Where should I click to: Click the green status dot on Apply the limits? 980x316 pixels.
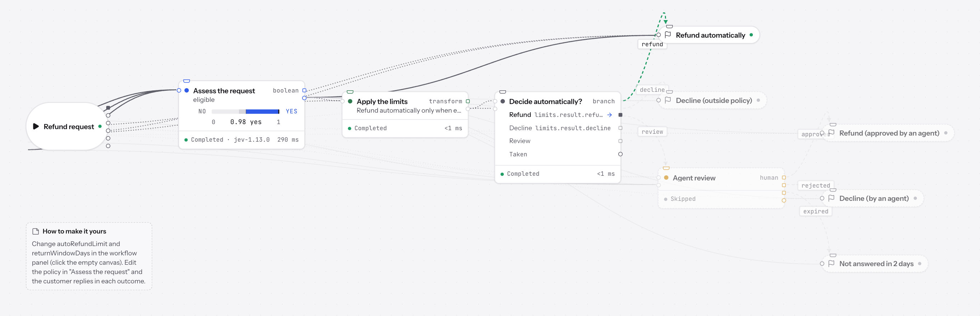coord(350,101)
